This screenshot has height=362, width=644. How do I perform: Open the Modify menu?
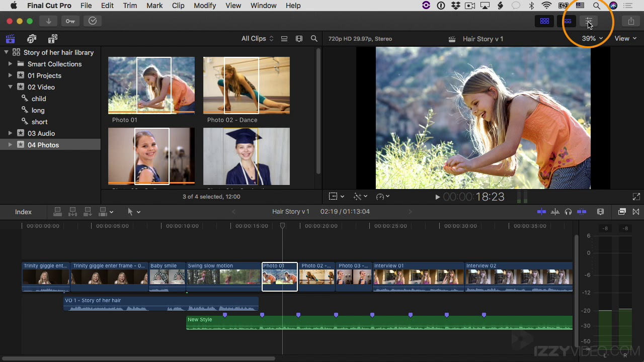click(x=205, y=6)
